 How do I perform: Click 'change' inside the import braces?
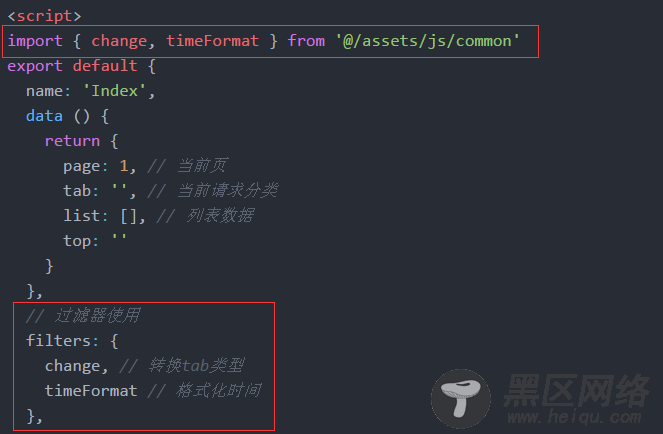(x=119, y=41)
